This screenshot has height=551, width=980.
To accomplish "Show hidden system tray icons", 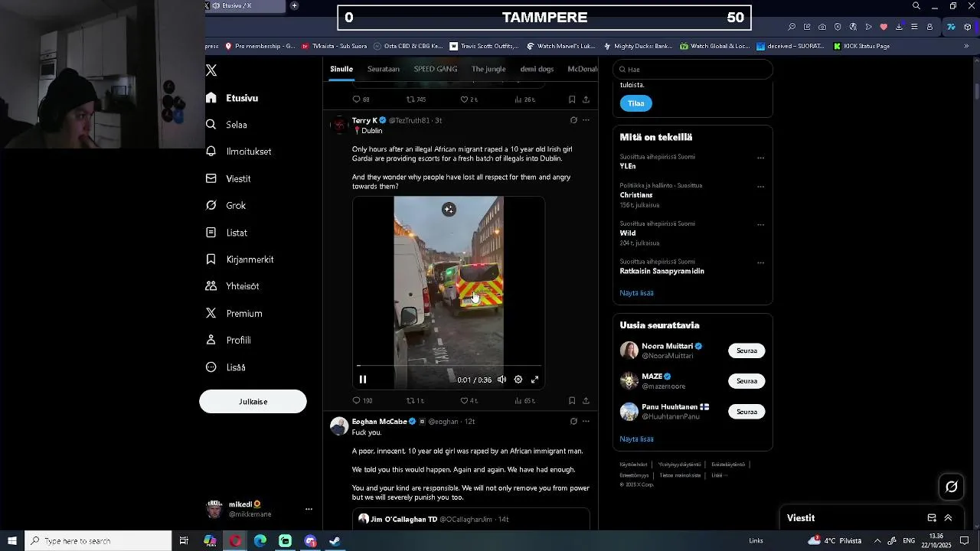I will [877, 541].
